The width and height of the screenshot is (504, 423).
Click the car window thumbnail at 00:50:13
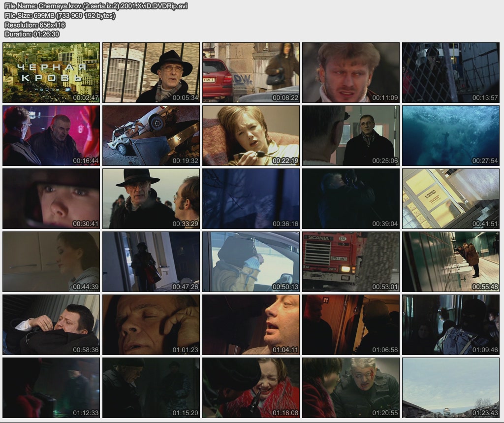[x=251, y=262]
